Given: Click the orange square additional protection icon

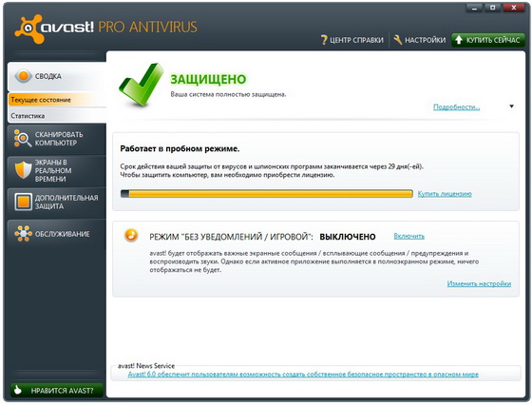Looking at the screenshot, I should [x=24, y=202].
